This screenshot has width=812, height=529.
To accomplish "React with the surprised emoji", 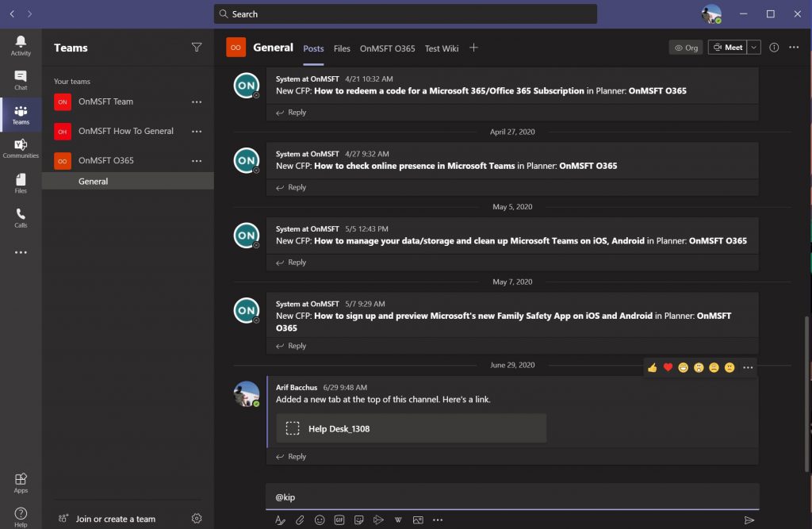I will click(699, 367).
